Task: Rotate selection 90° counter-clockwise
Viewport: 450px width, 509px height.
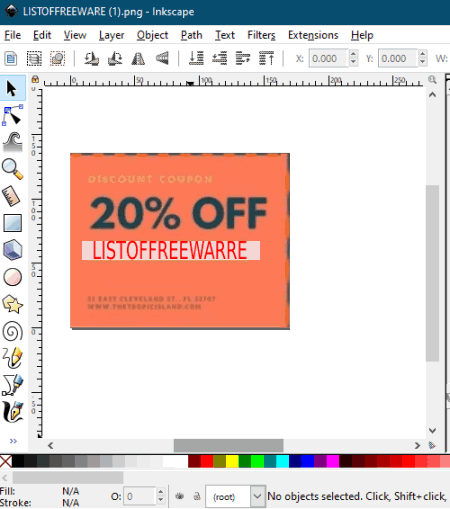Action: tap(91, 59)
